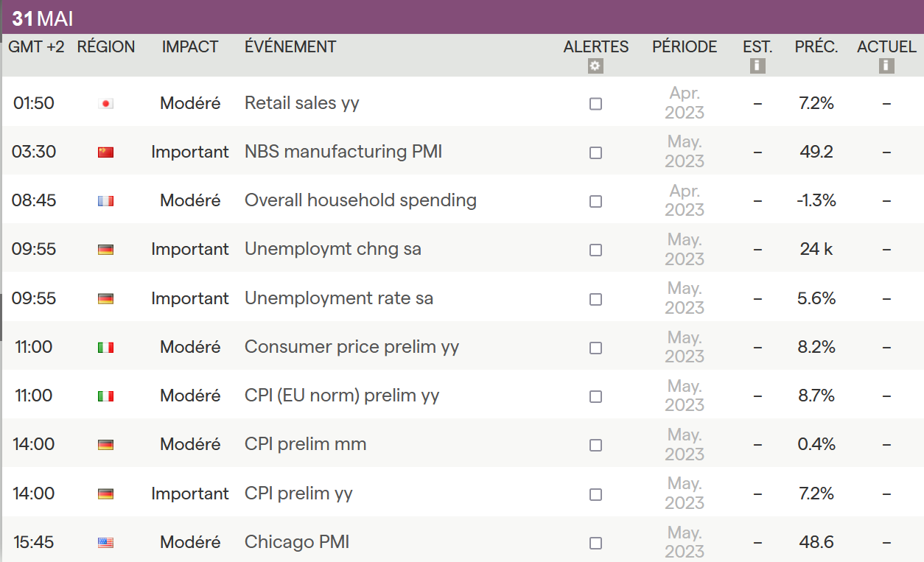Click the GMT +2 timezone header
This screenshot has width=924, height=562.
36,47
